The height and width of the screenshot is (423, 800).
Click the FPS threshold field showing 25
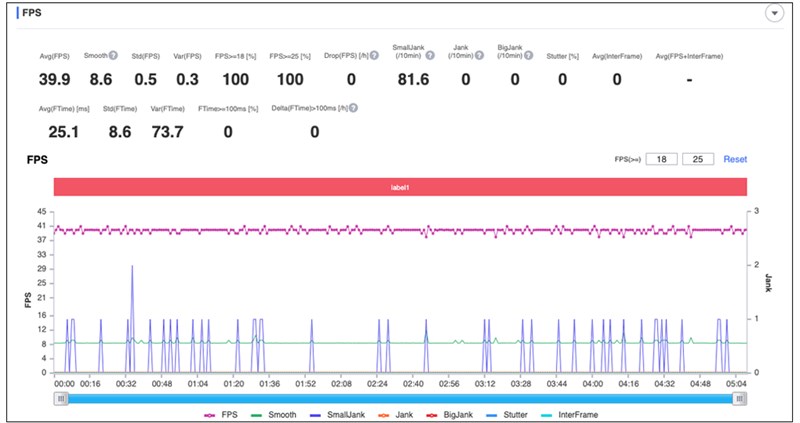698,159
